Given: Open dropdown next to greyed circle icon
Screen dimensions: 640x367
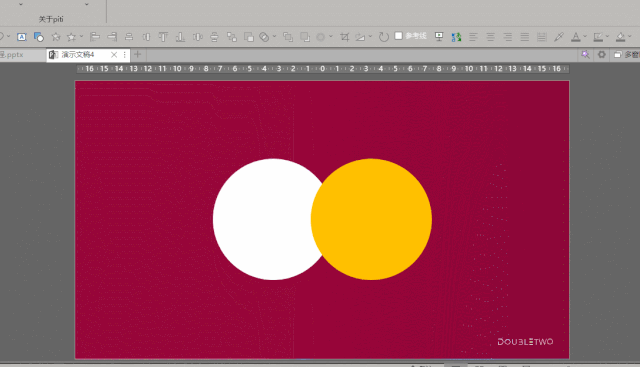Looking at the screenshot, I should 331,37.
